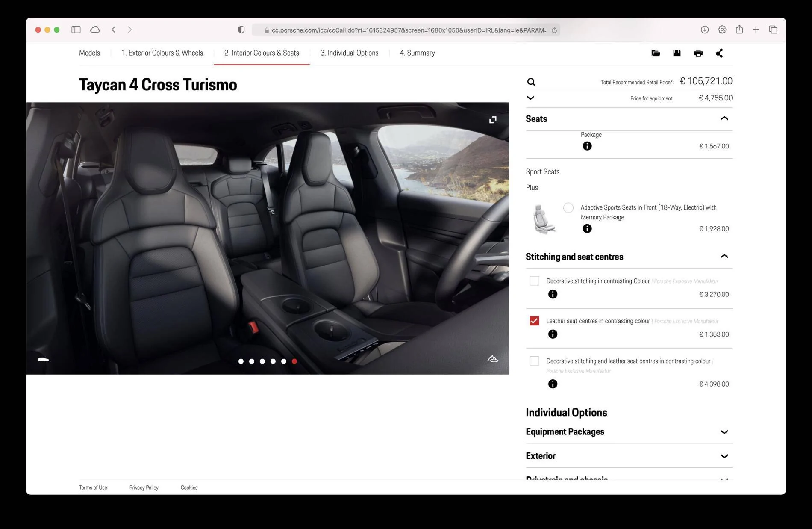Go forward in Safari
812x529 pixels.
pyautogui.click(x=130, y=30)
